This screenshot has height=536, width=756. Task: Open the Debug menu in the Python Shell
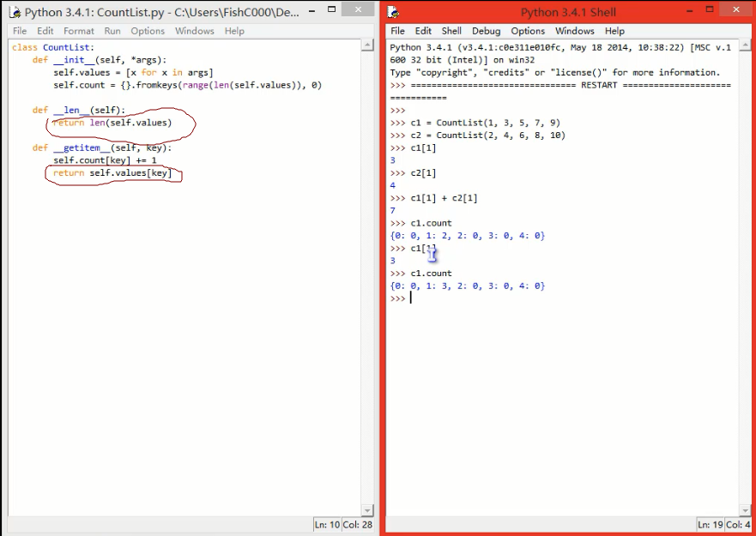[x=486, y=31]
